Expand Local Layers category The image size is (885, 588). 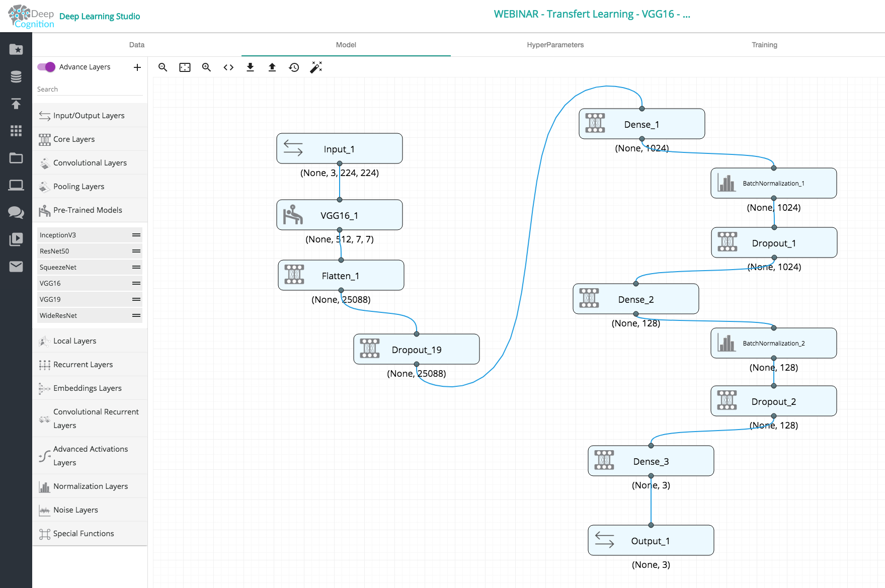(x=90, y=341)
